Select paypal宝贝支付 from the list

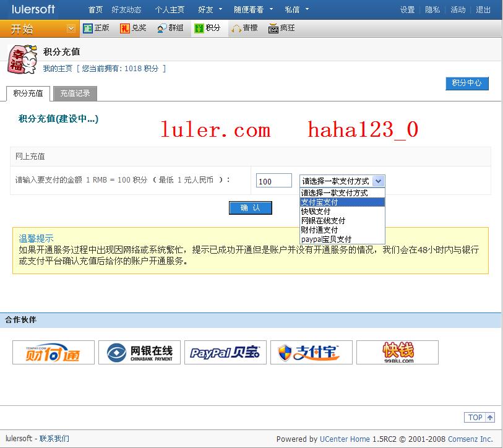[x=342, y=239]
